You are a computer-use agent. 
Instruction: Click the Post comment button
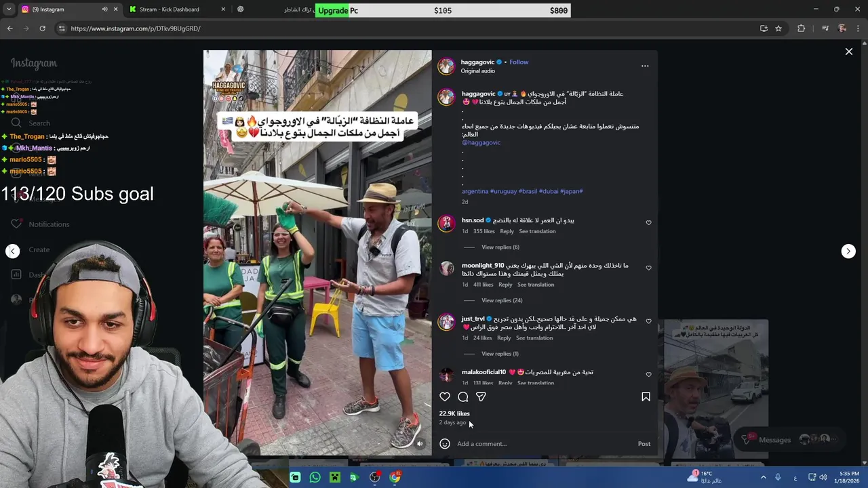[644, 444]
